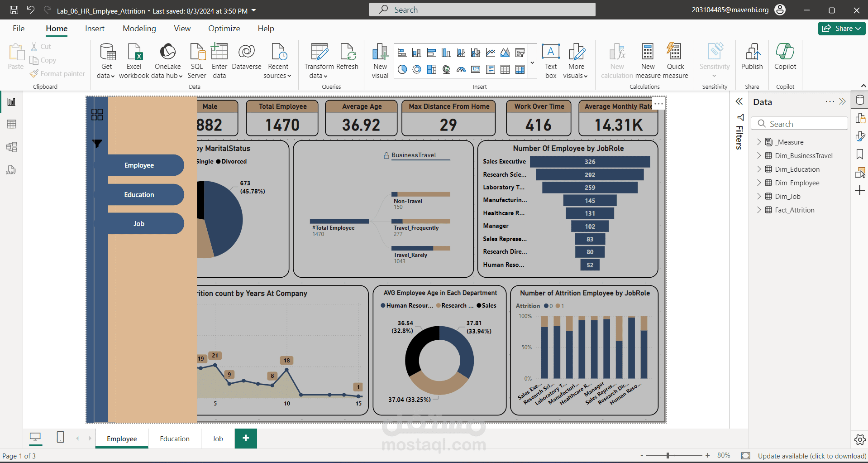Expand the Fact_Attrition table
The height and width of the screenshot is (463, 868).
[759, 210]
